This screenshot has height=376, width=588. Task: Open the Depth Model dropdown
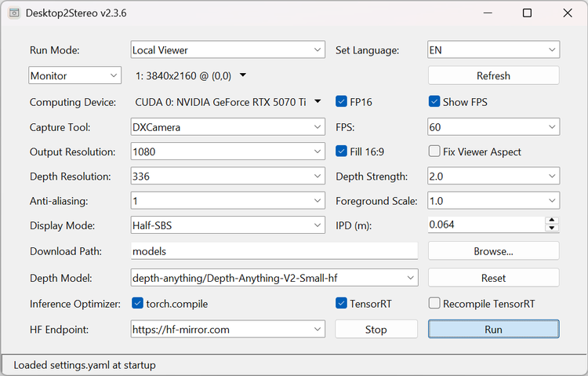point(274,278)
